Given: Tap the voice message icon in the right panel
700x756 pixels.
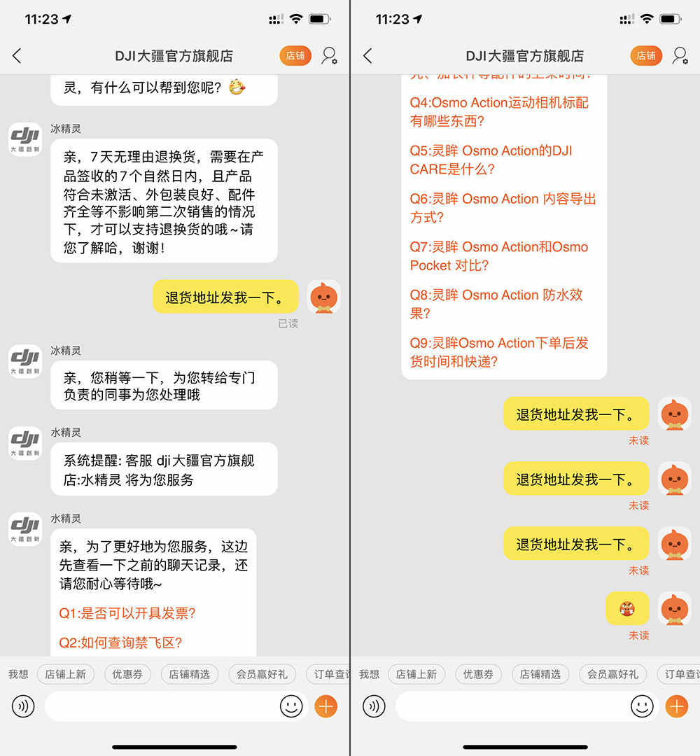Looking at the screenshot, I should pos(373,706).
